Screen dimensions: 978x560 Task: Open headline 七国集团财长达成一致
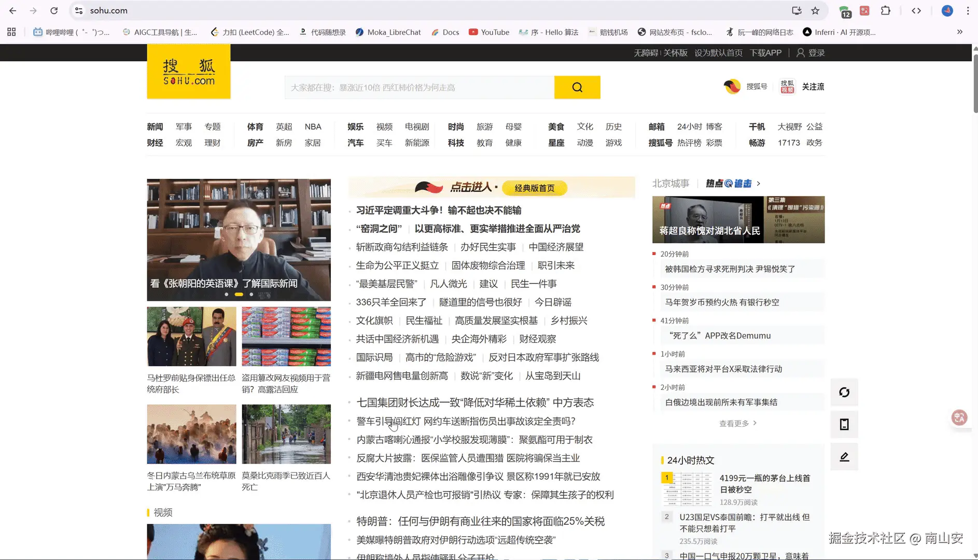475,403
